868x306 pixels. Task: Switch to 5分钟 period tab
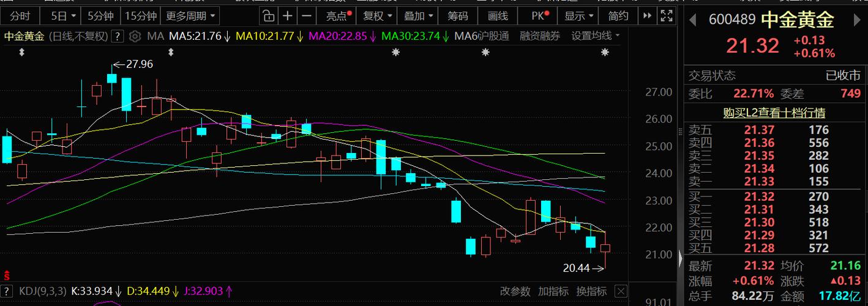tap(100, 16)
